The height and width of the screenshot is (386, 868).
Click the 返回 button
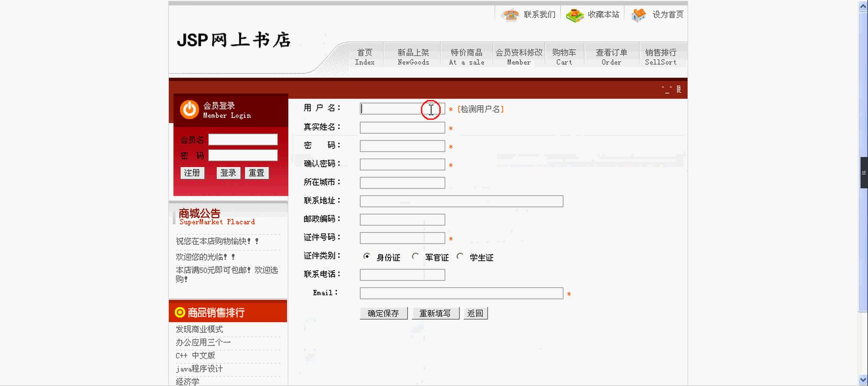click(475, 314)
